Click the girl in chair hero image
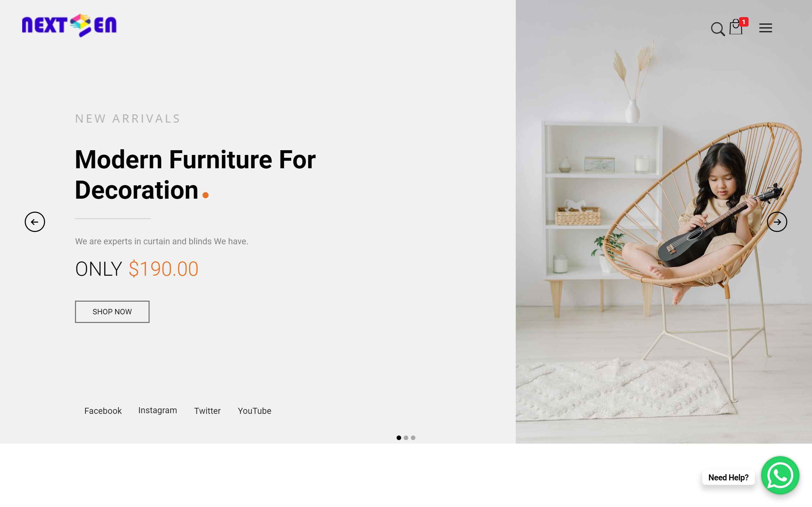Screen dimensions: 812x507 [x=664, y=221]
